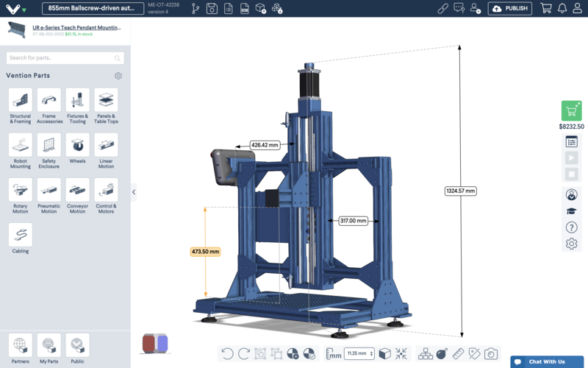Toggle the crossed-out price tag icon

pyautogui.click(x=474, y=354)
